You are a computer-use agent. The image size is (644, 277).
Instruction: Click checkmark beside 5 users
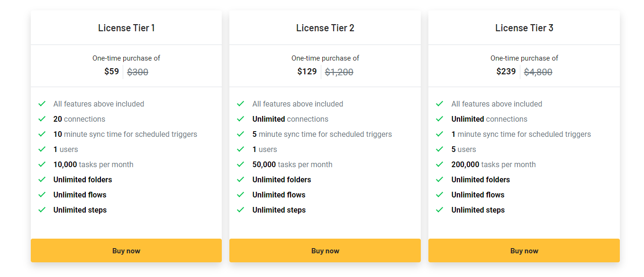pyautogui.click(x=440, y=149)
